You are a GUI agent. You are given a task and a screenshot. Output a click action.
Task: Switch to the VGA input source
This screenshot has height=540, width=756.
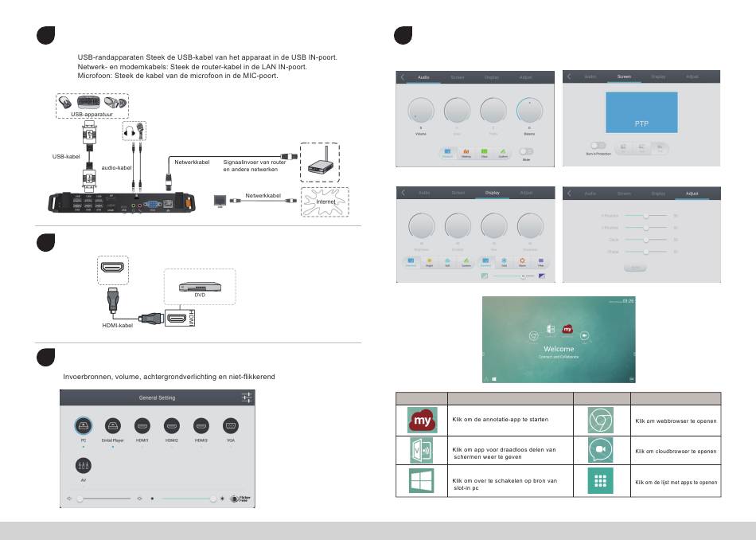pyautogui.click(x=231, y=425)
